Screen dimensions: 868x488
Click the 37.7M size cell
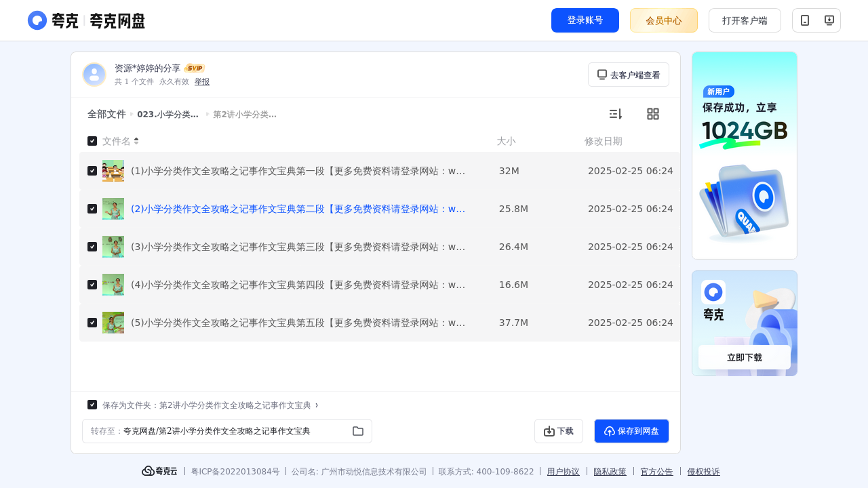[513, 323]
